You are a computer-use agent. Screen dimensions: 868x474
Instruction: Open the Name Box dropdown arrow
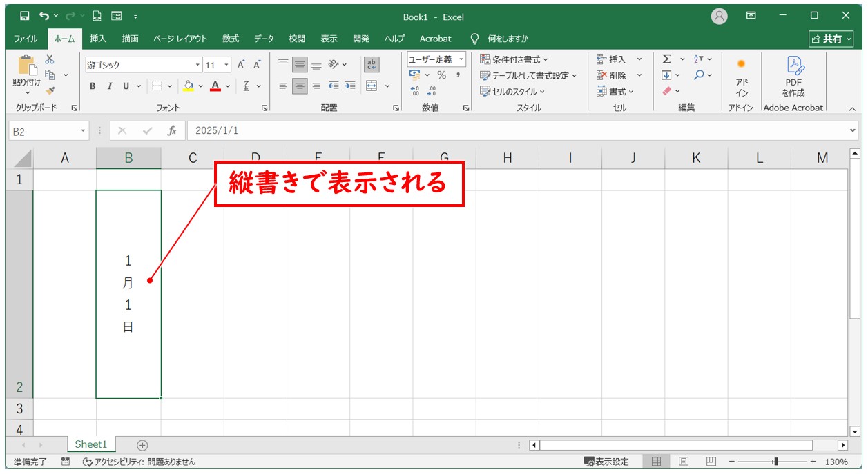coord(84,130)
